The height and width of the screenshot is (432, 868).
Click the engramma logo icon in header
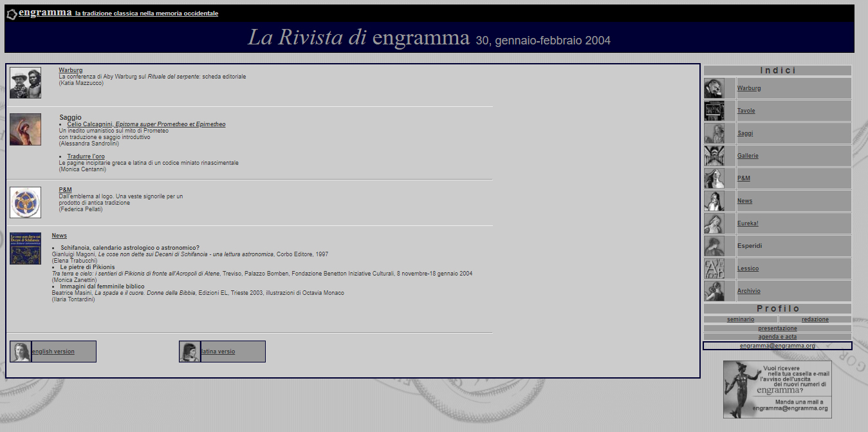12,14
